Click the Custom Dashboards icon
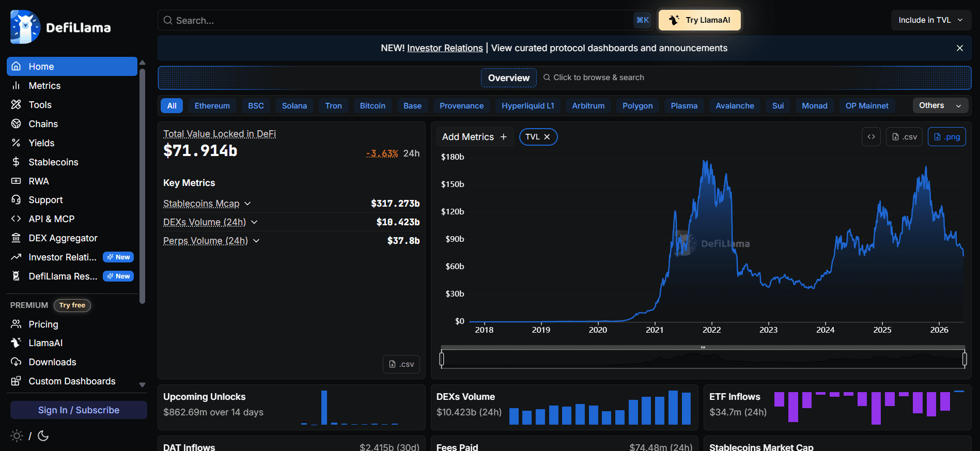 coord(16,381)
